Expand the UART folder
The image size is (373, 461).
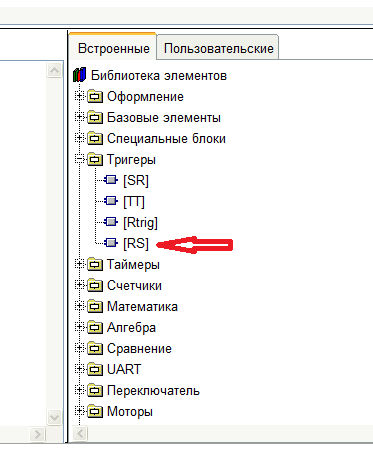(x=79, y=369)
